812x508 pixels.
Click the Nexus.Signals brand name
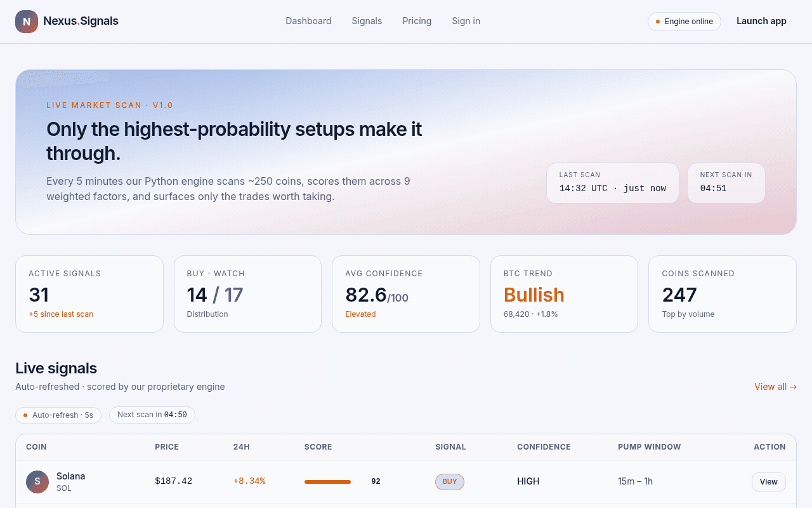(81, 21)
